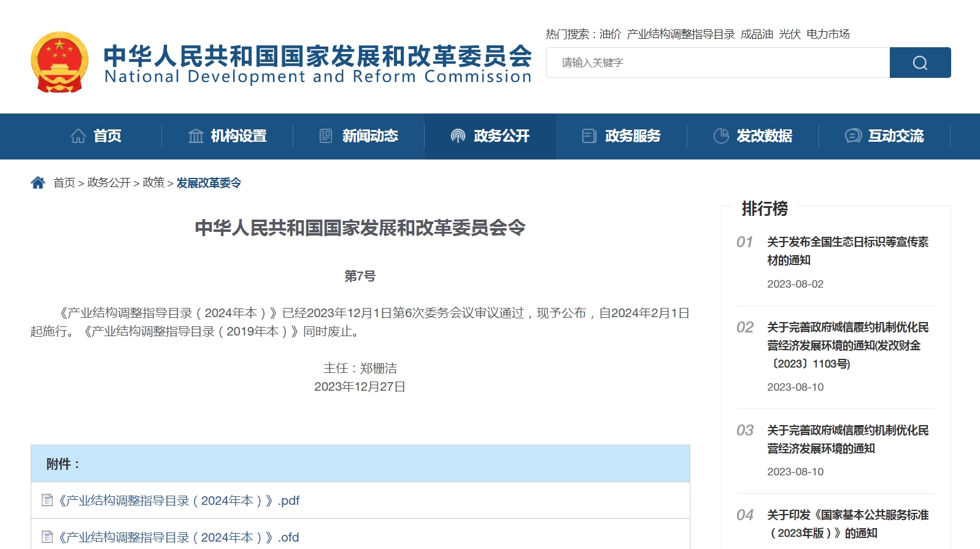Click the newspaper icon beside 新闻动态
This screenshot has width=980, height=549.
coord(326,136)
